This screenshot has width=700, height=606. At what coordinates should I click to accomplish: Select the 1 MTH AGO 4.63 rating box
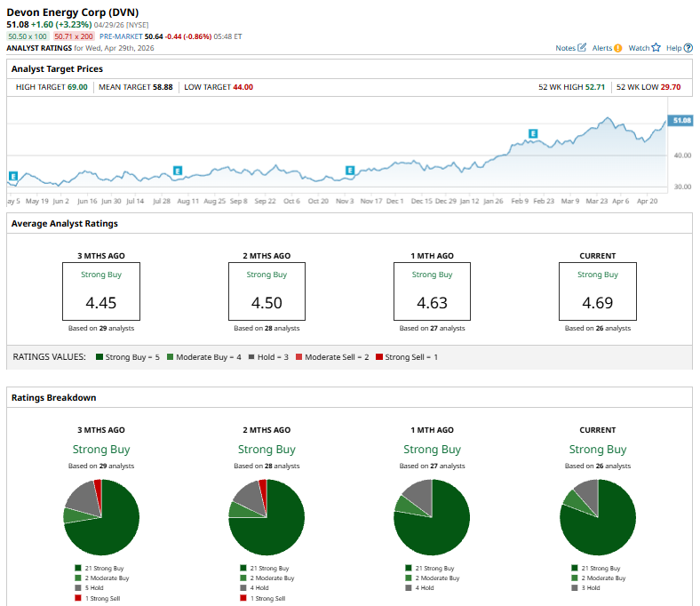(x=432, y=291)
